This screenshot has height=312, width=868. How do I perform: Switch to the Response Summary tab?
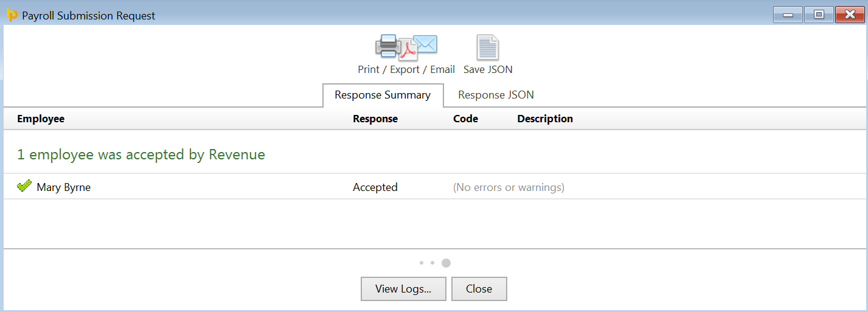pyautogui.click(x=383, y=95)
